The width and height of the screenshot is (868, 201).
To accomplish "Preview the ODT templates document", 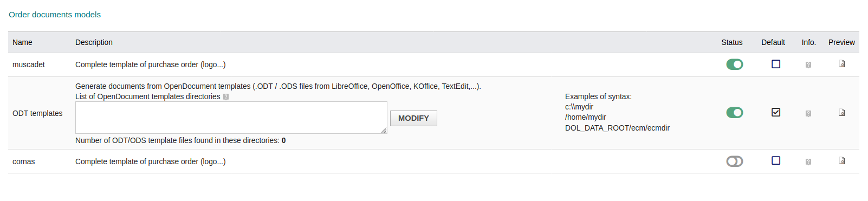I will point(842,113).
